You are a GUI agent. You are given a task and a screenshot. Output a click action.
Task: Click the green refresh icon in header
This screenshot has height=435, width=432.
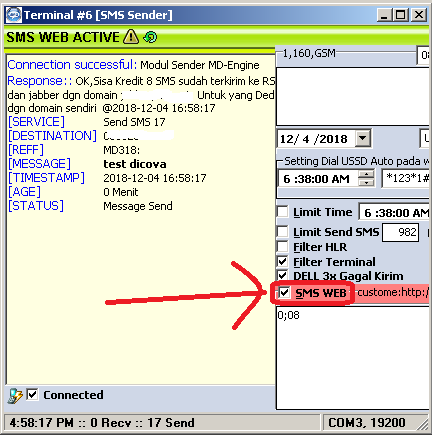click(x=150, y=37)
